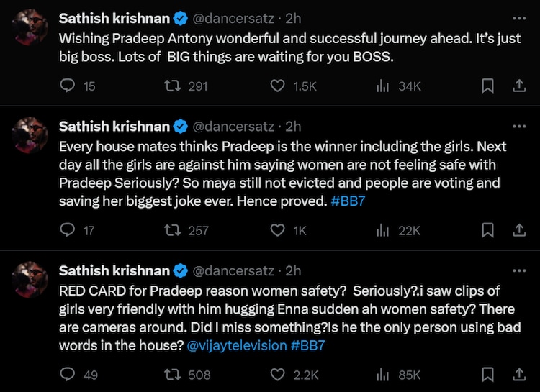
Task: Open more options on the first tweet
Action: pos(518,17)
